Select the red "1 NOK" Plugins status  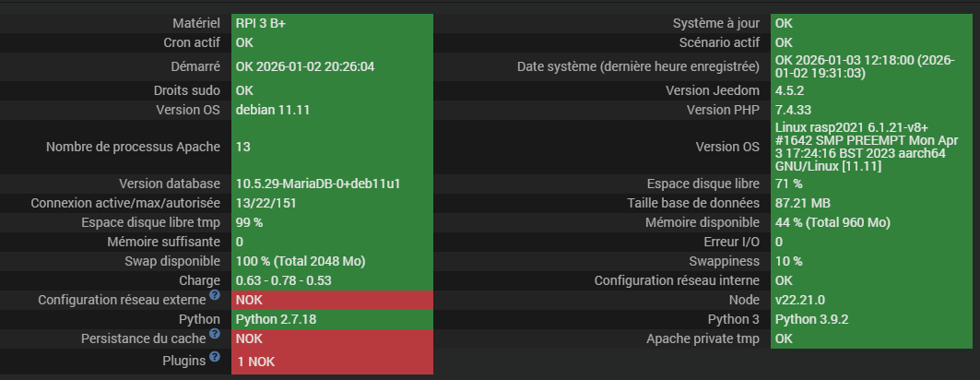(254, 362)
